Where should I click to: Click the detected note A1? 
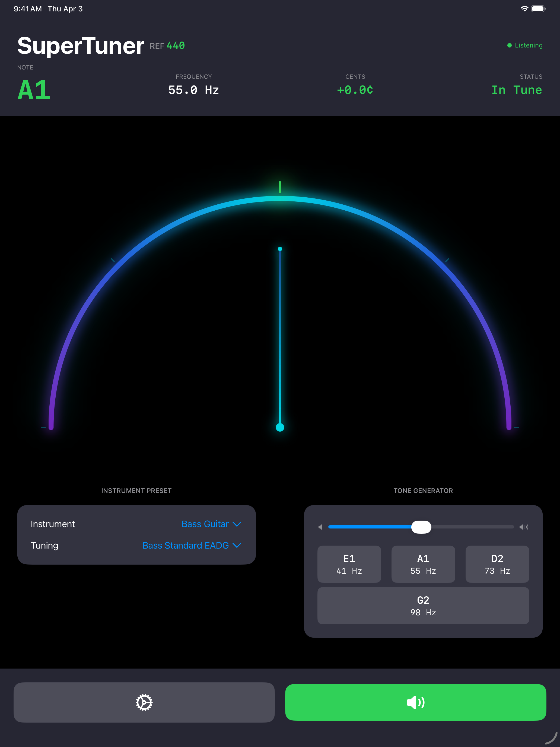point(34,90)
